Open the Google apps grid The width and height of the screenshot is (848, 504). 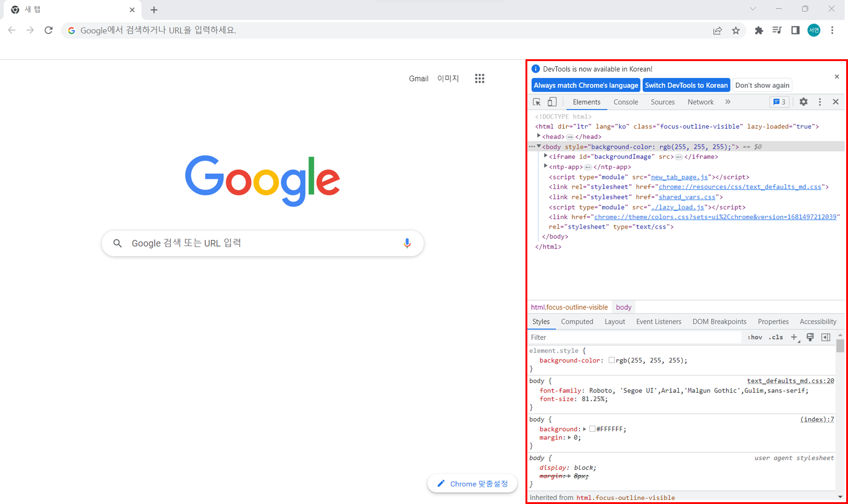tap(480, 78)
